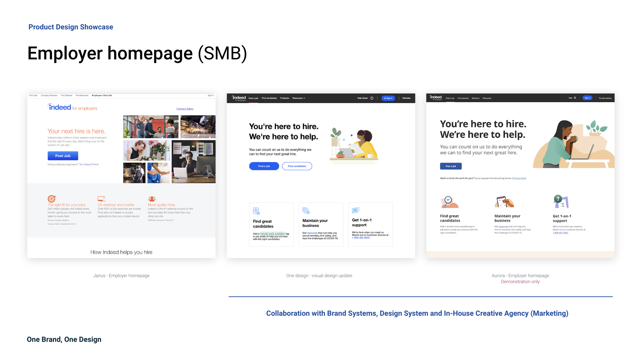Click the checklist icon in One design 'Maintain your business' card

306,211
